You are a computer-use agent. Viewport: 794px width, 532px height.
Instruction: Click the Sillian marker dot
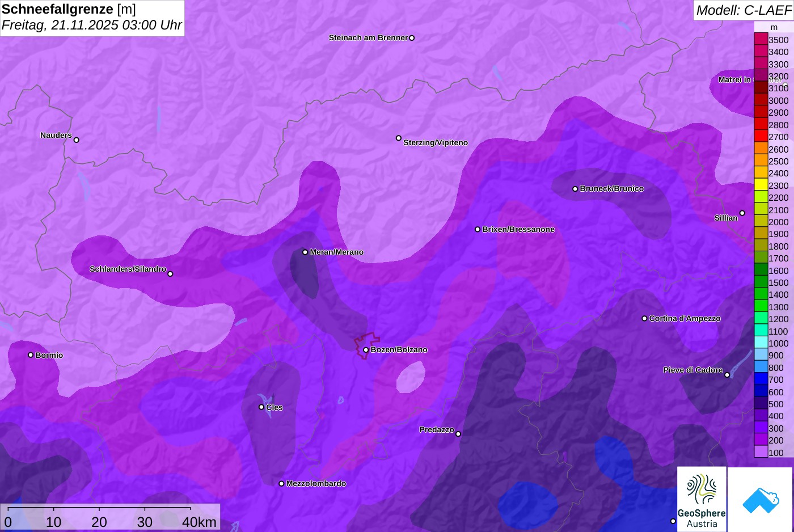pyautogui.click(x=742, y=214)
